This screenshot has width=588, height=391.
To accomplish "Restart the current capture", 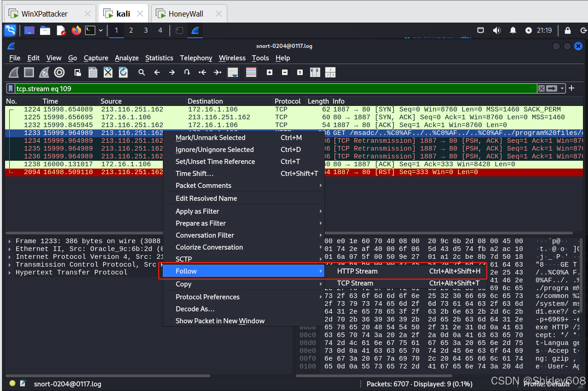I will pos(44,72).
